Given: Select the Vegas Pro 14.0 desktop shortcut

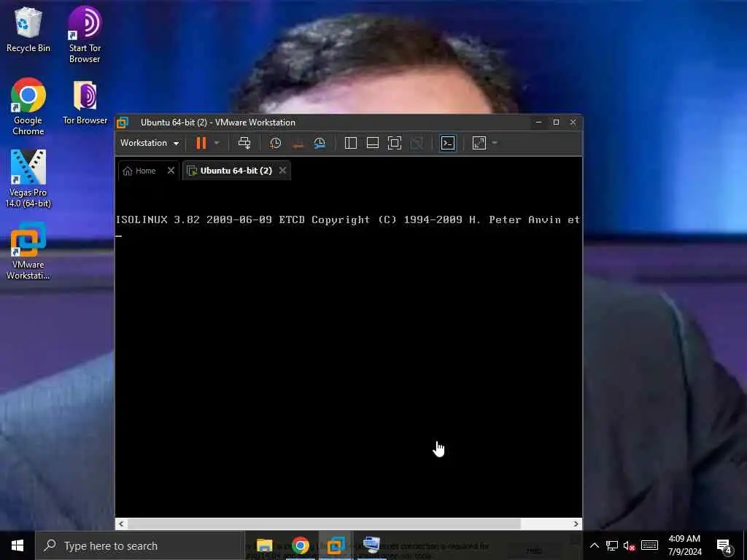Looking at the screenshot, I should [28, 179].
